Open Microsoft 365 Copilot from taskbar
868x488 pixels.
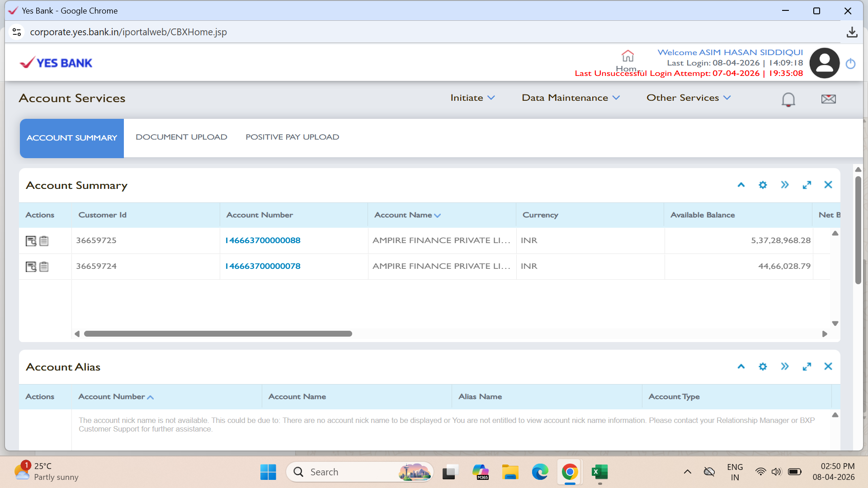480,472
